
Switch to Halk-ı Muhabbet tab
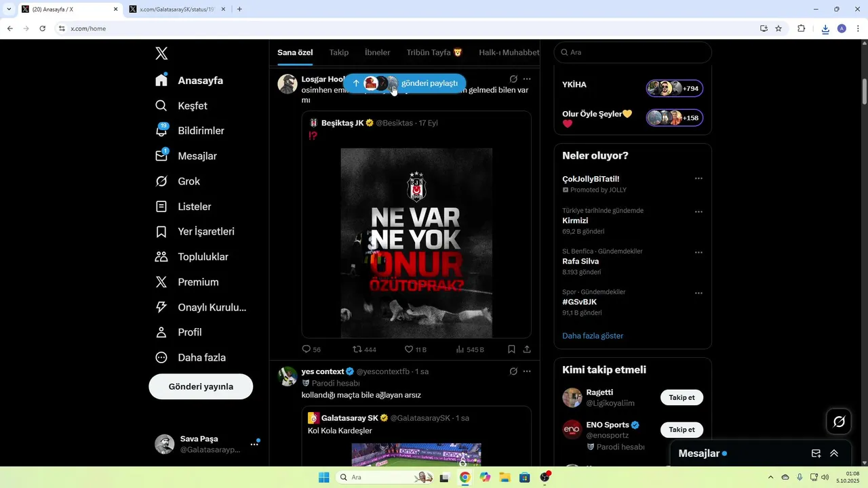[509, 52]
